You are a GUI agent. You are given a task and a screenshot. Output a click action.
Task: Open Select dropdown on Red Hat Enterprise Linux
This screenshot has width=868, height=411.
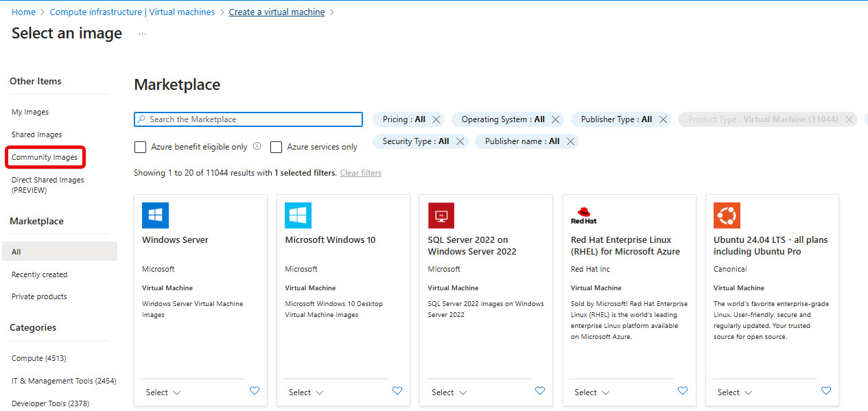[x=591, y=392]
